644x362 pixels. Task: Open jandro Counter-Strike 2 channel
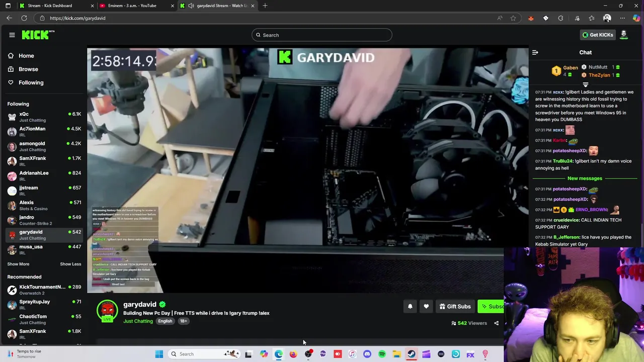point(44,220)
